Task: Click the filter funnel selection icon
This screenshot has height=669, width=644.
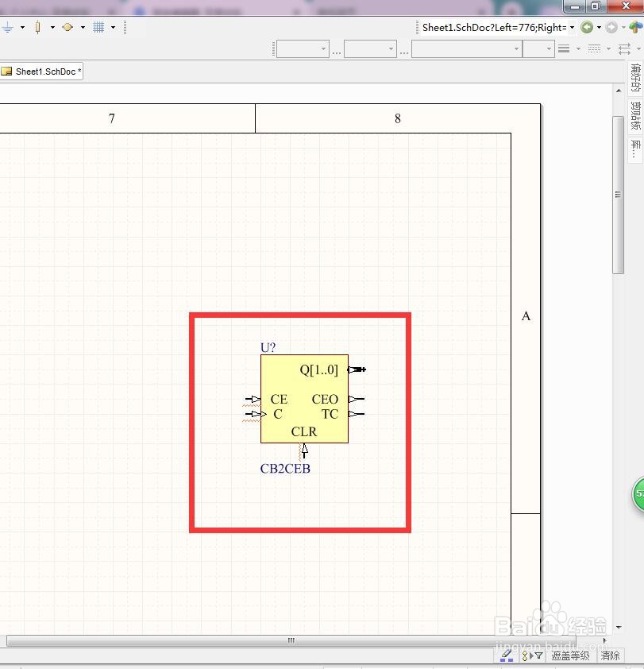Action: coord(533,655)
